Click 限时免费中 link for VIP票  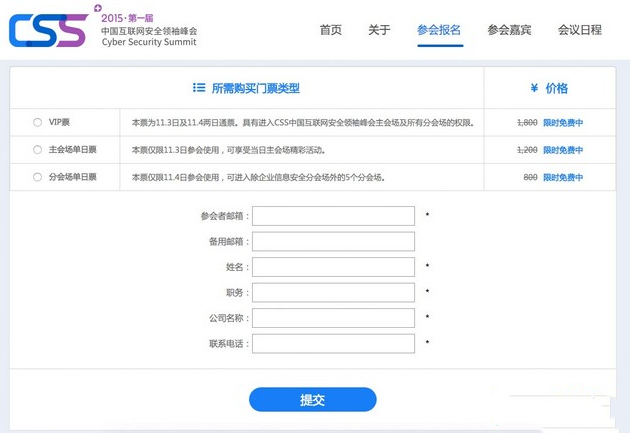pyautogui.click(x=563, y=123)
